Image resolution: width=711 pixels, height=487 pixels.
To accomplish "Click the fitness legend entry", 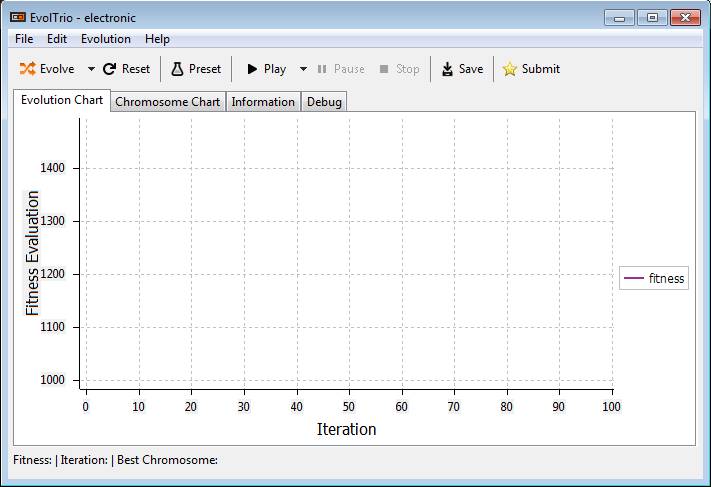I will click(654, 278).
